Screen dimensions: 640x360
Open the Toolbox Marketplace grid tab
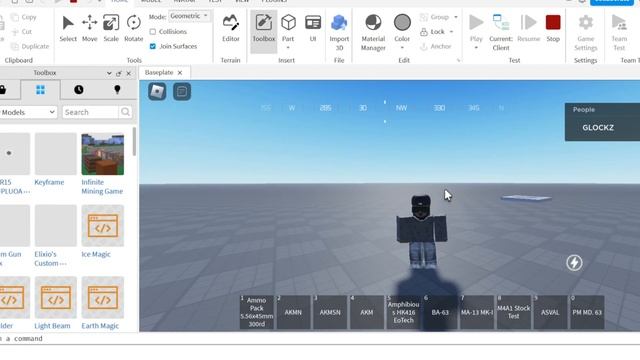tap(40, 90)
